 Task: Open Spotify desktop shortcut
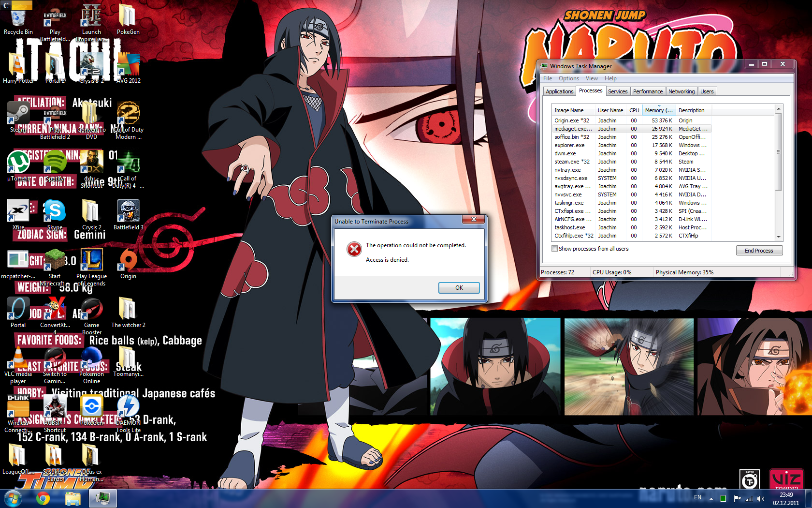tap(55, 164)
